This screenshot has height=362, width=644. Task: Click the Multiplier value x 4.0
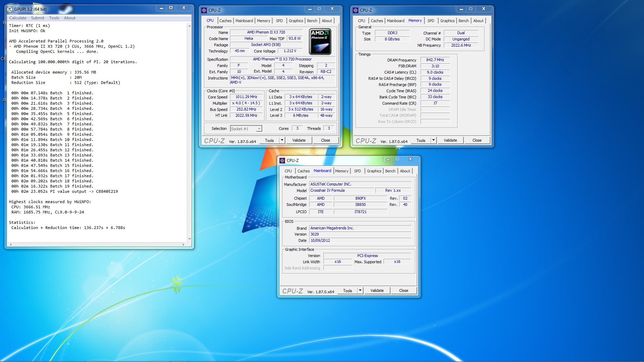point(246,103)
